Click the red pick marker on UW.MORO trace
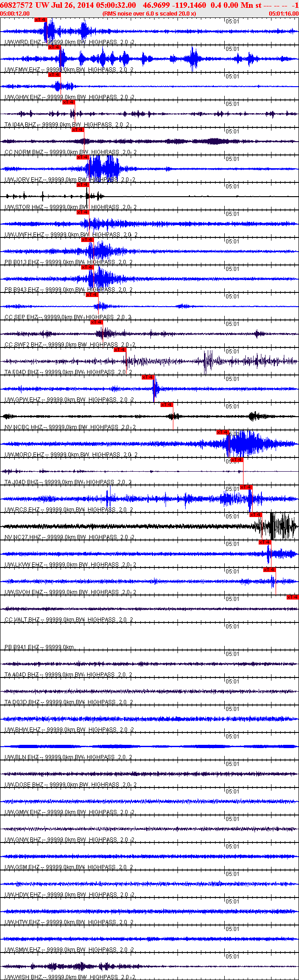The width and height of the screenshot is (299, 980). click(x=223, y=432)
